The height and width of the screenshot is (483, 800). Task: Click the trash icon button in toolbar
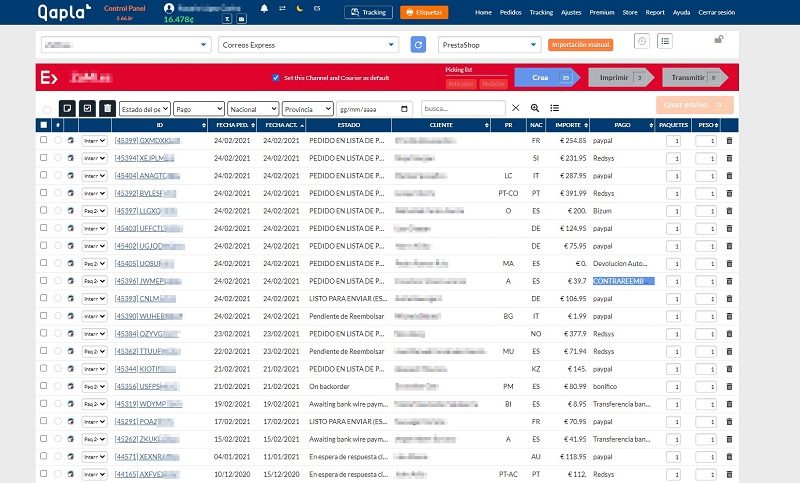[x=107, y=108]
